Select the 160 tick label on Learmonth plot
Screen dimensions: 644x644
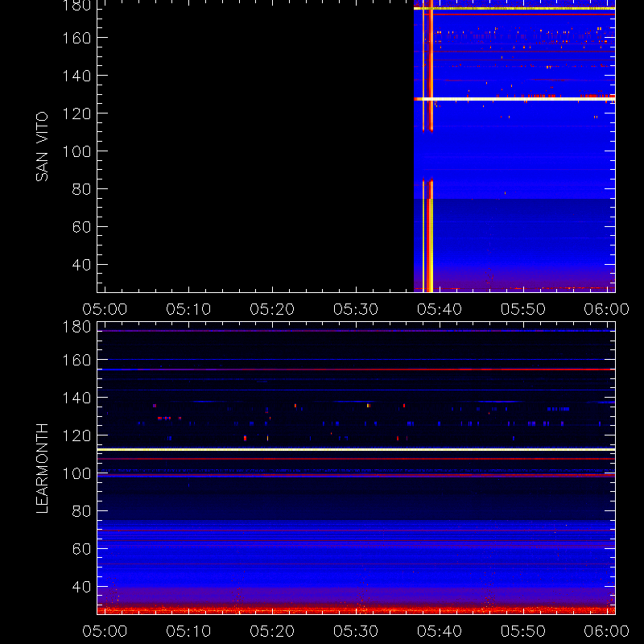(76, 360)
